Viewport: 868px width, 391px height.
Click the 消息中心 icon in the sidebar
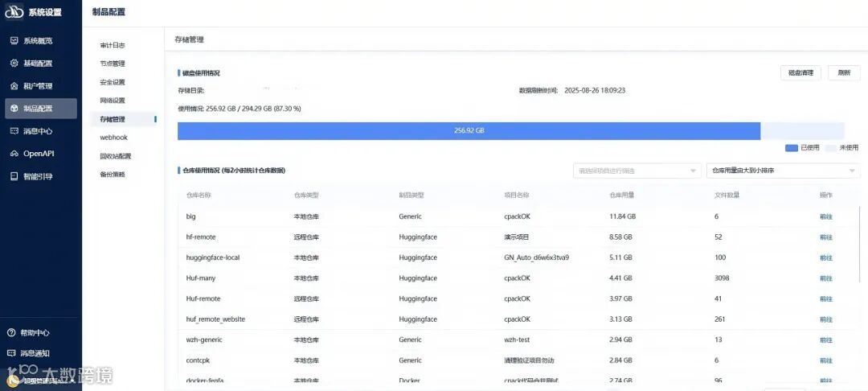click(x=14, y=131)
